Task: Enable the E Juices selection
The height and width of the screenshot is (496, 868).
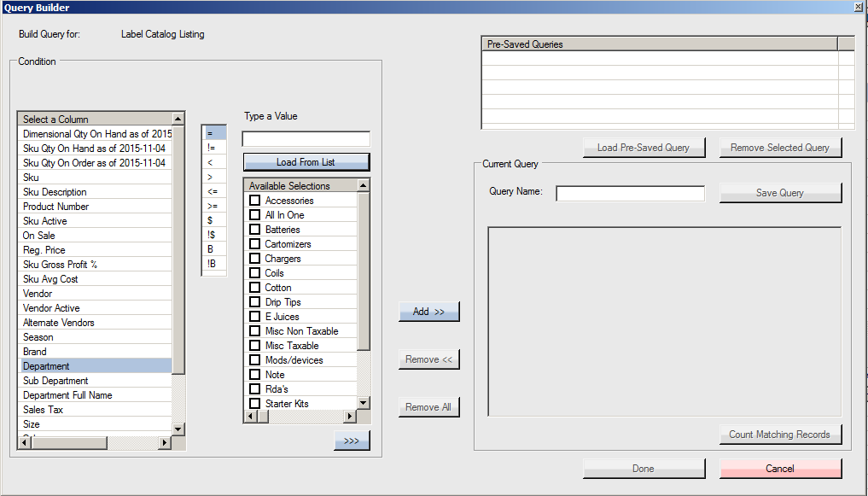Action: point(254,317)
